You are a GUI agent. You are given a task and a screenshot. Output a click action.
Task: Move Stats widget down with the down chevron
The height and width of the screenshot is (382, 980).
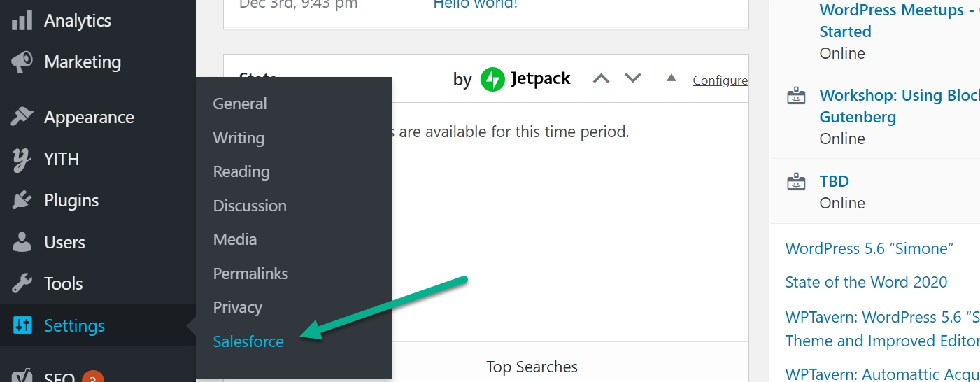point(633,78)
